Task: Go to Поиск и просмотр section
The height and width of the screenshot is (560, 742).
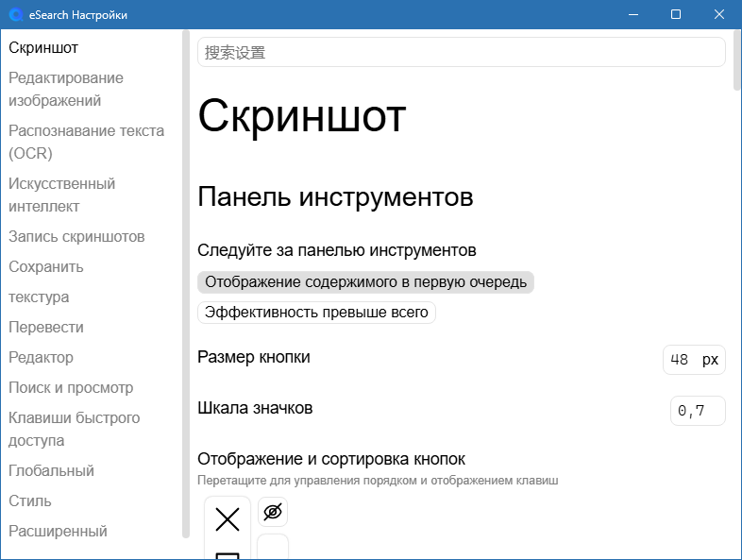Action: pyautogui.click(x=71, y=388)
